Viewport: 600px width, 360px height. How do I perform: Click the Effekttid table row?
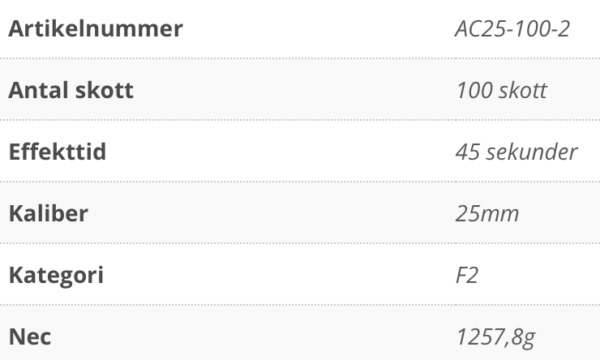[x=300, y=151]
